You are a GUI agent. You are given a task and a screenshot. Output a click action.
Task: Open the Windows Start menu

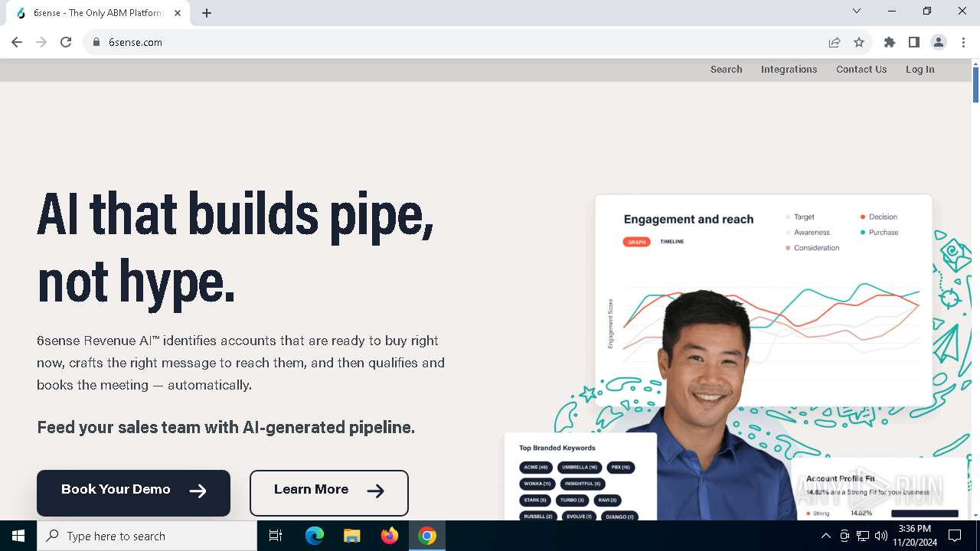pos(18,536)
